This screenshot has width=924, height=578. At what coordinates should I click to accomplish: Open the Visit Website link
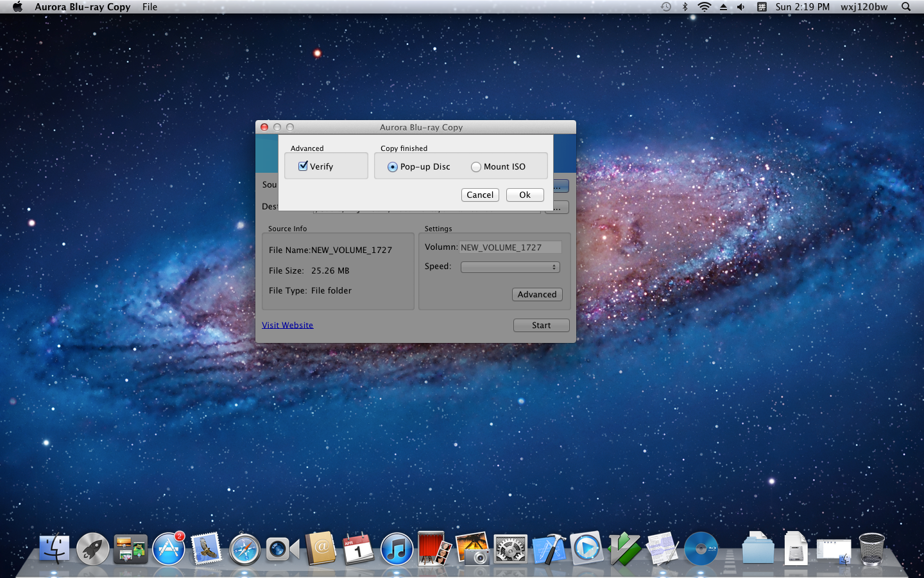click(287, 325)
